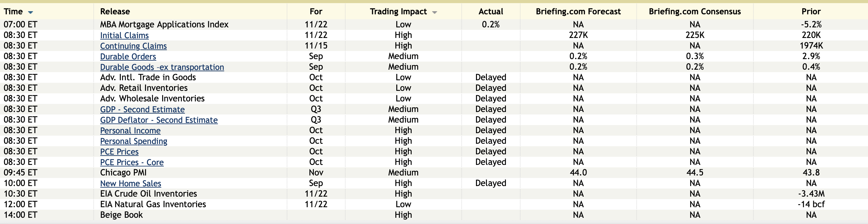Go to the Personal Income link

[x=130, y=131]
